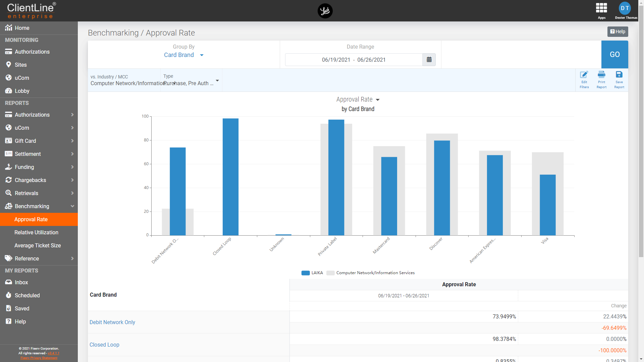
Task: Open the Apps grid icon
Action: 601,8
